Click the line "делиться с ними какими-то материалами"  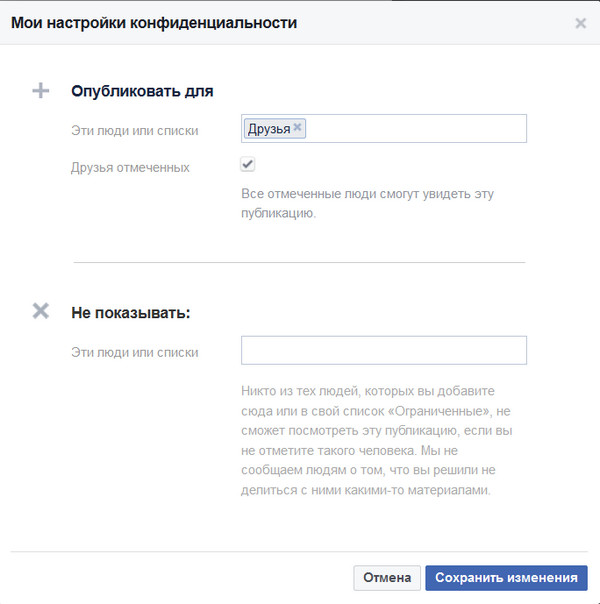click(x=366, y=490)
